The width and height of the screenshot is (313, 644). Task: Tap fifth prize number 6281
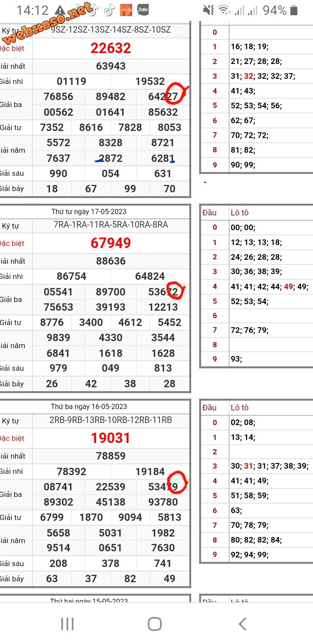(x=163, y=158)
